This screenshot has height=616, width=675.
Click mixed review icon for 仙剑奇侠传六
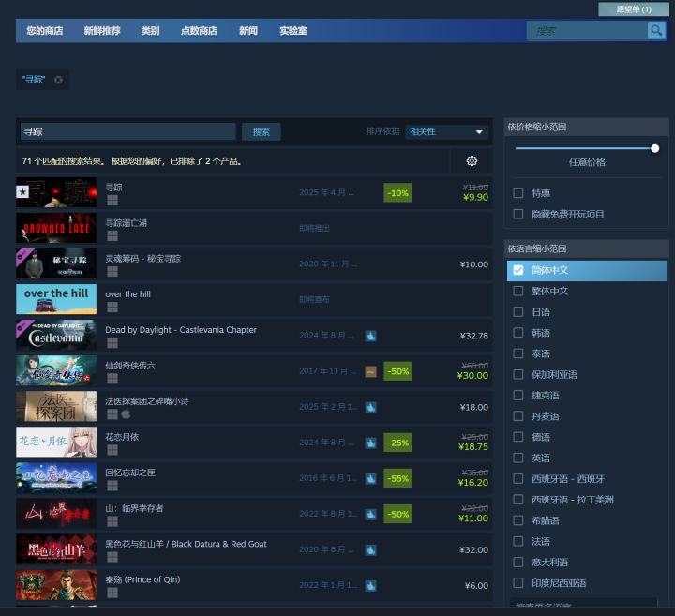pyautogui.click(x=370, y=371)
